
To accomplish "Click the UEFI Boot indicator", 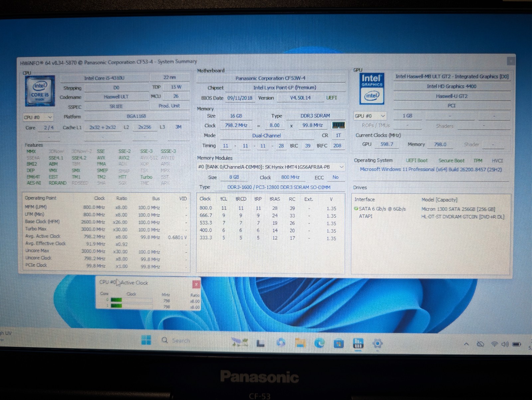I will tap(417, 160).
